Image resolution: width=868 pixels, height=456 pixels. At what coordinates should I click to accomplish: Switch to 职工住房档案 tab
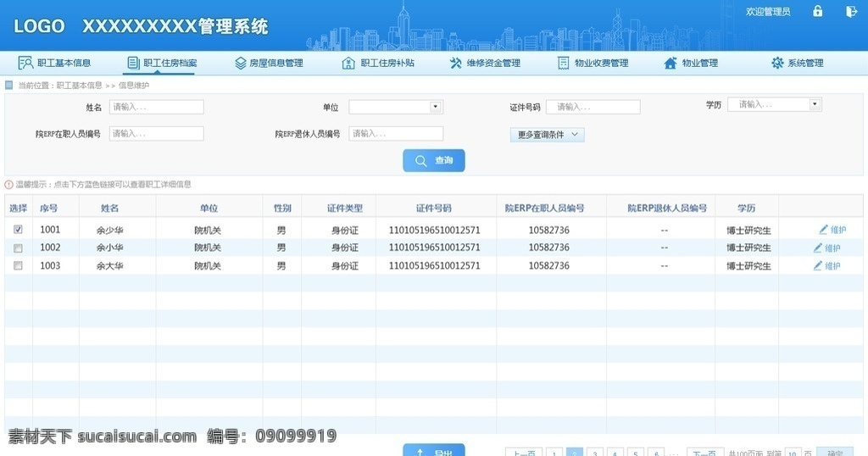162,63
